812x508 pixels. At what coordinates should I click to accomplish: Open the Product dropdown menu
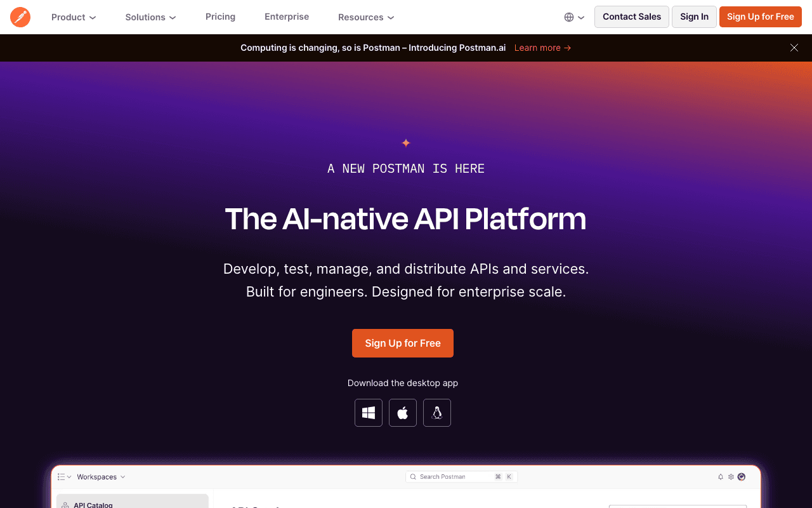pyautogui.click(x=74, y=17)
